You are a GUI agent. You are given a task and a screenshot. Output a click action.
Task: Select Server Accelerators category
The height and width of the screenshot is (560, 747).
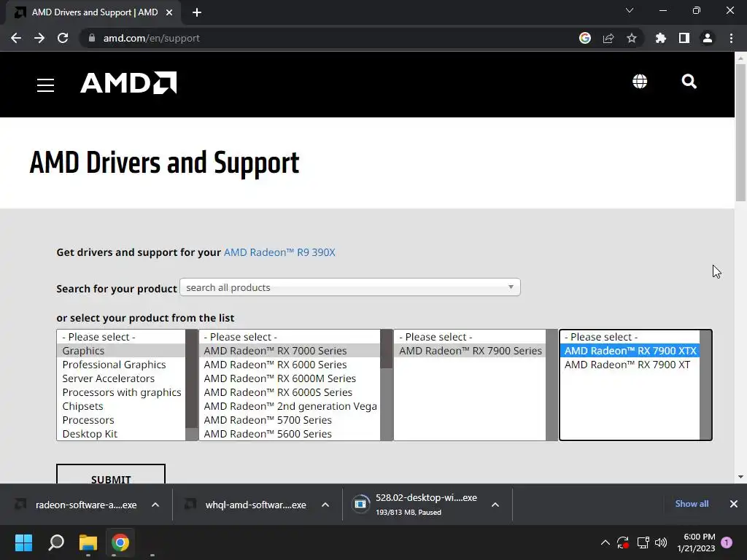pos(121,378)
